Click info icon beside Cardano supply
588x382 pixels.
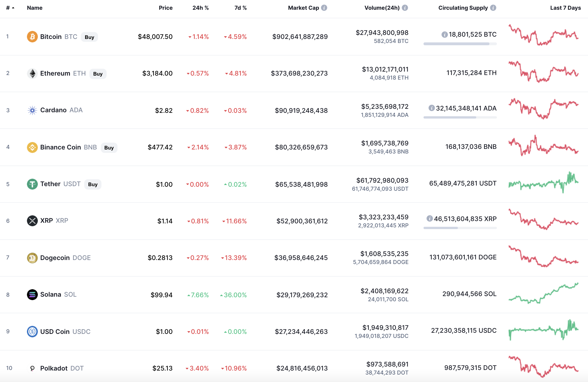pyautogui.click(x=432, y=108)
